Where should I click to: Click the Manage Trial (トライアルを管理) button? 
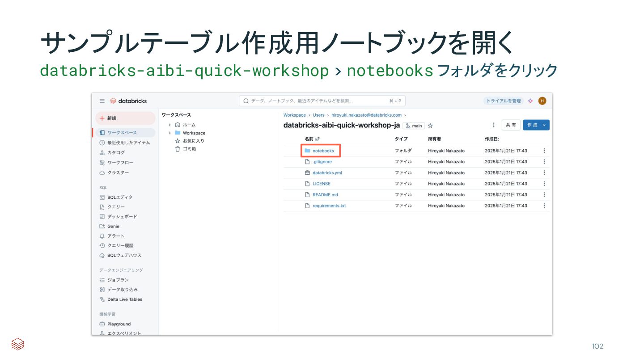pyautogui.click(x=503, y=101)
